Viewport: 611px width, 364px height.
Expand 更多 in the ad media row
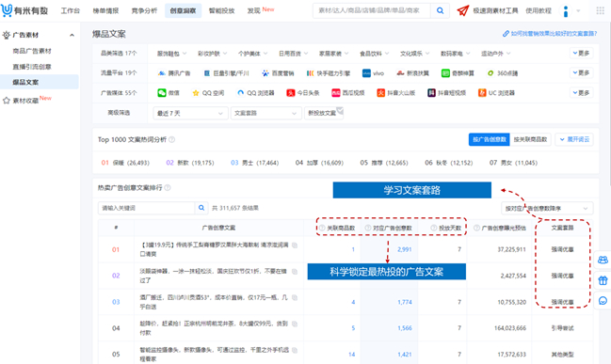(582, 93)
